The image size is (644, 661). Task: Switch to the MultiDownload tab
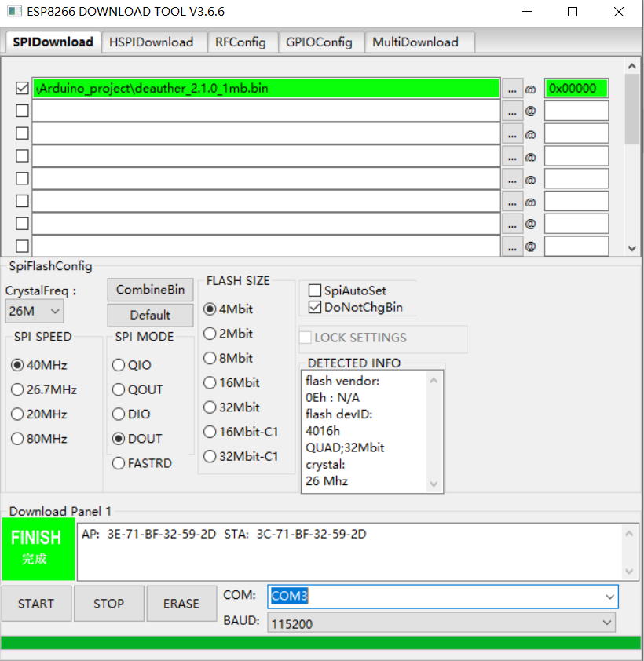point(419,42)
